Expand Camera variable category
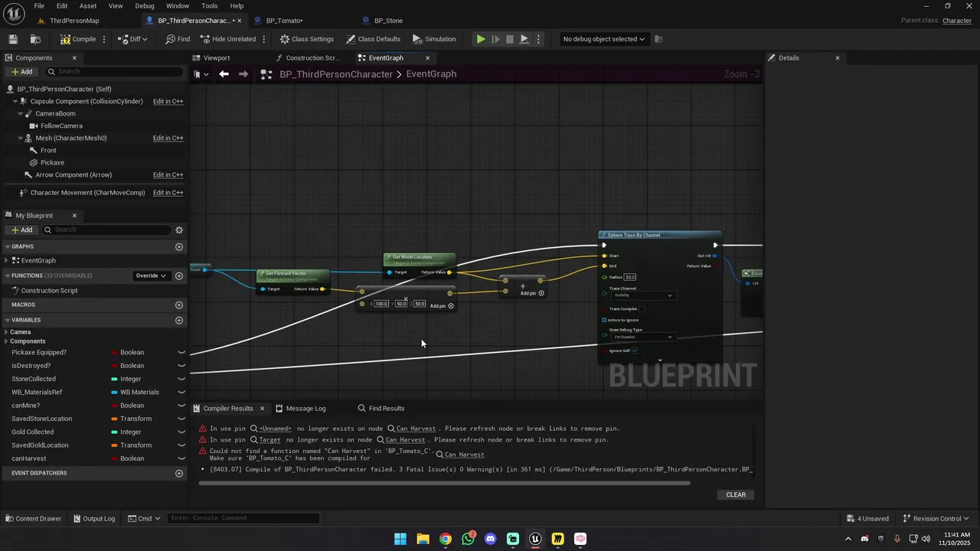 (6, 332)
